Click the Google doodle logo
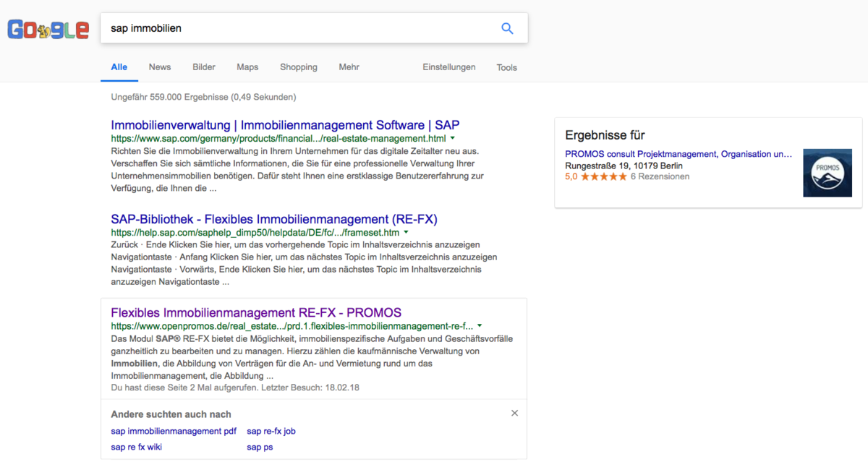 click(48, 29)
